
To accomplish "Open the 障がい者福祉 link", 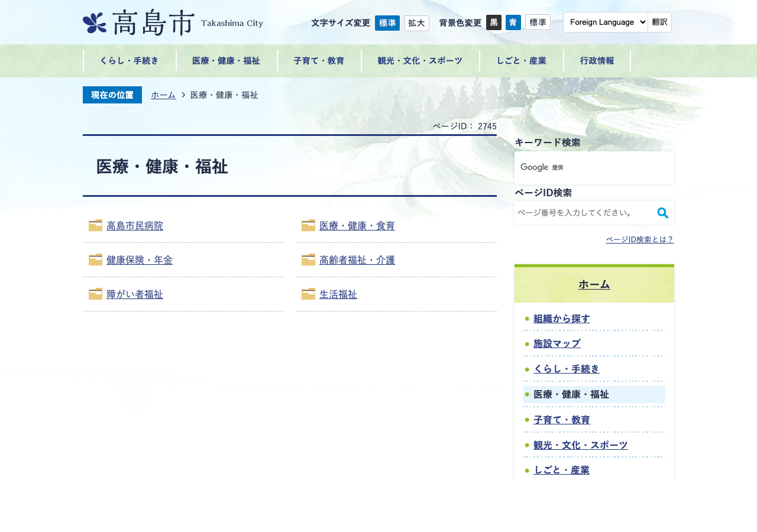I will pos(135,294).
